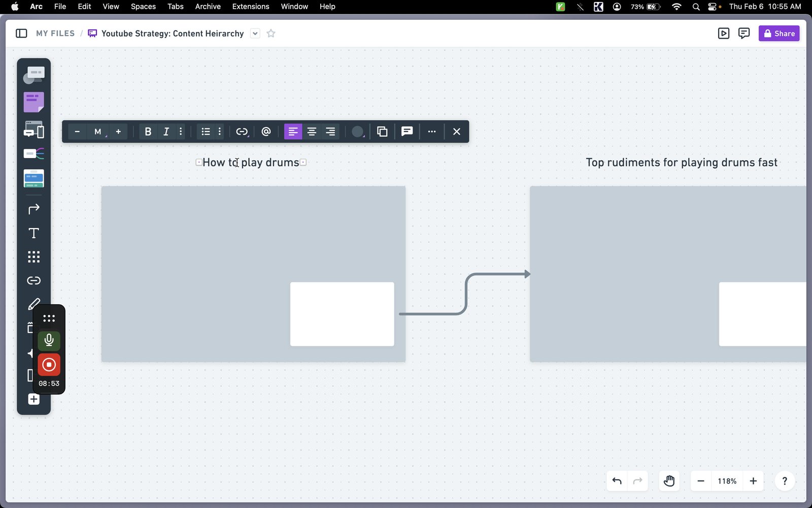Viewport: 812px width, 508px height.
Task: Open the Archive menu
Action: [x=208, y=7]
